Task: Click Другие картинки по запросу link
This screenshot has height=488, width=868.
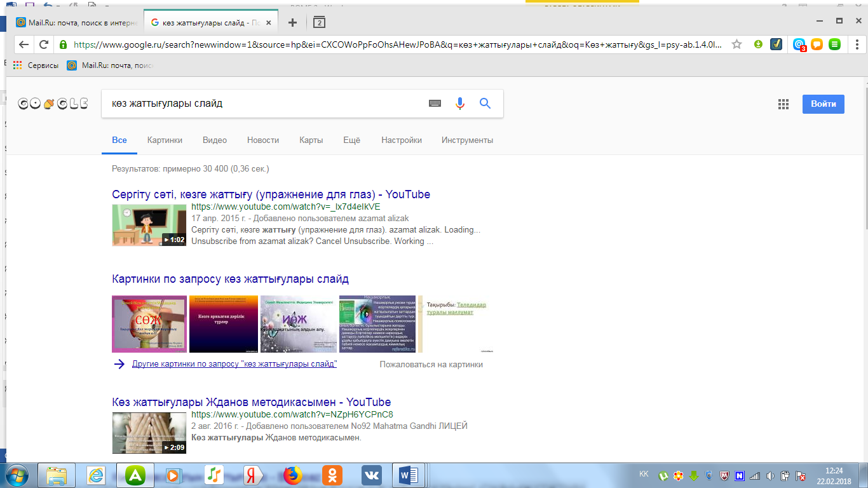Action: click(234, 364)
